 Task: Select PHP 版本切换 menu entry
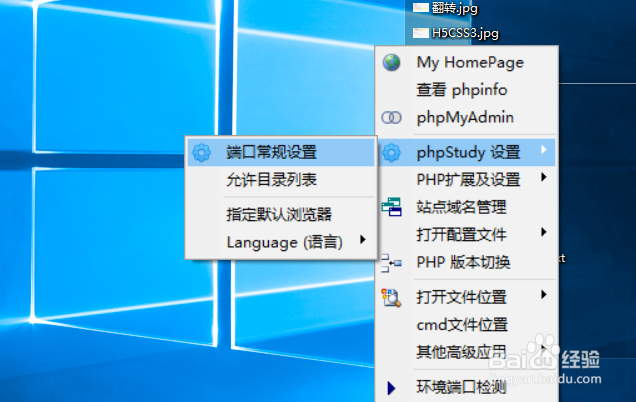point(466,262)
